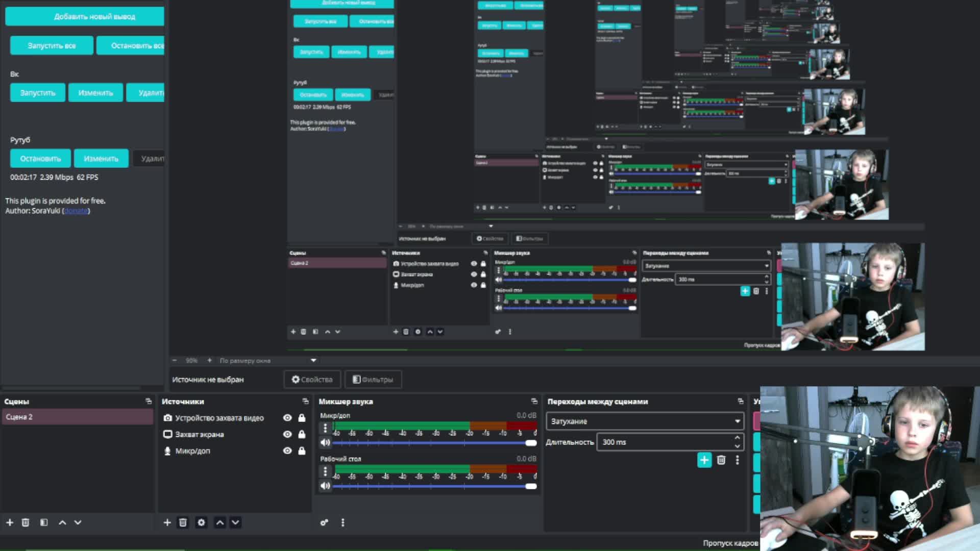Open the donate link
Viewport: 980px width, 551px height.
coord(76,211)
